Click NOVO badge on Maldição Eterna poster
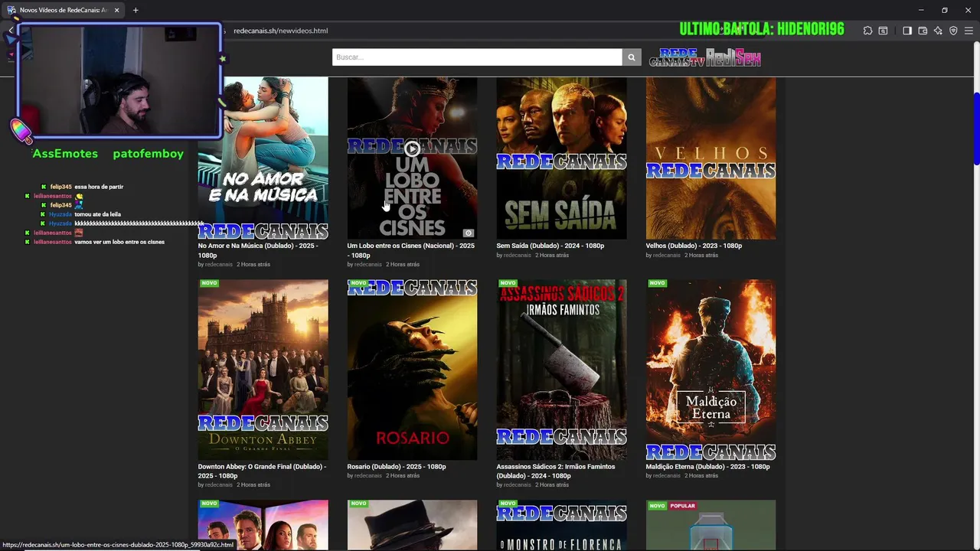 (657, 283)
